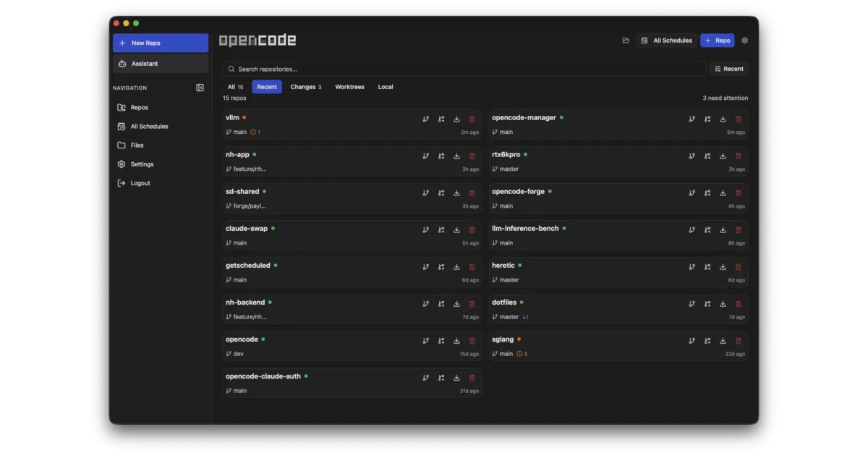Delete the vllm repository

click(x=472, y=119)
